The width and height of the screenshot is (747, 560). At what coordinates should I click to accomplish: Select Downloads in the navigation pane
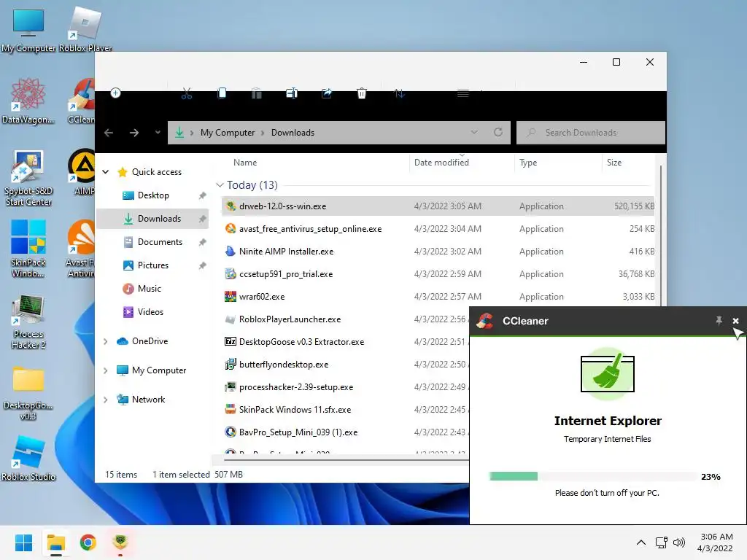point(152,219)
